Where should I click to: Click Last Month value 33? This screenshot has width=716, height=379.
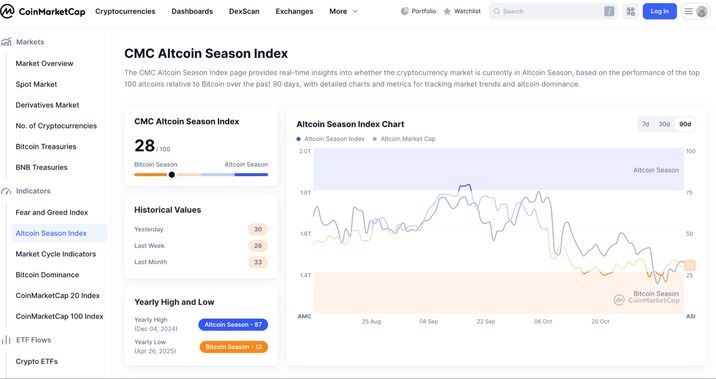pyautogui.click(x=258, y=262)
